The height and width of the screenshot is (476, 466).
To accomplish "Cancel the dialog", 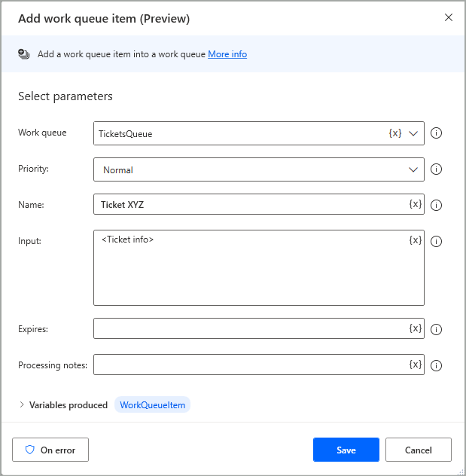I will [419, 450].
